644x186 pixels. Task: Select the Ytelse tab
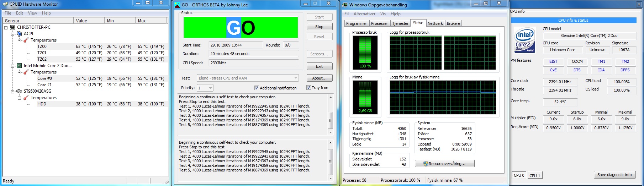click(x=418, y=23)
